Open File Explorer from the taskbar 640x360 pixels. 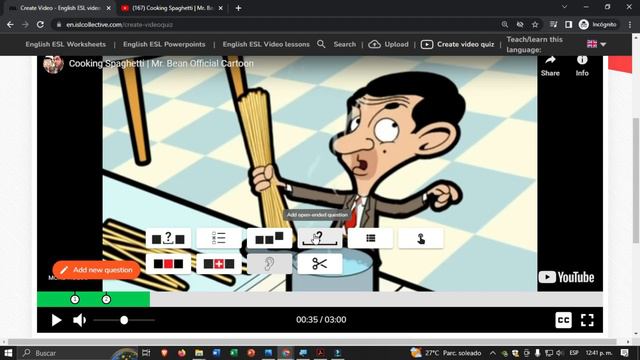click(x=199, y=353)
